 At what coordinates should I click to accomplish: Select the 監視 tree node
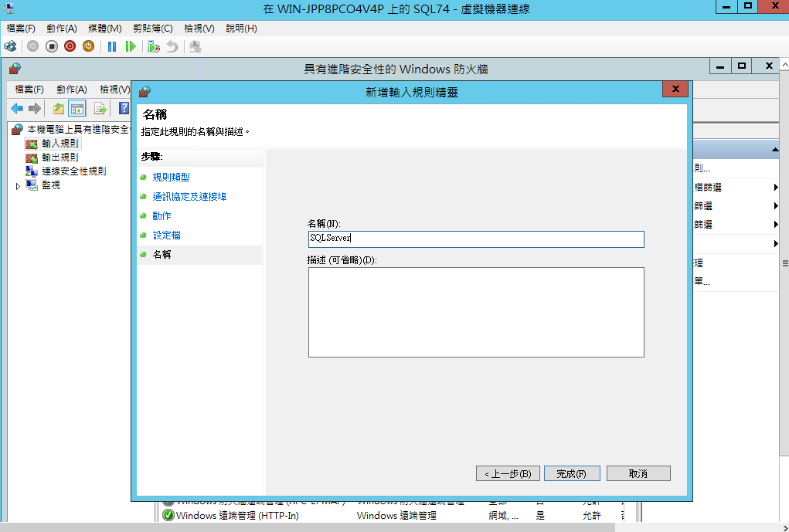pyautogui.click(x=51, y=185)
